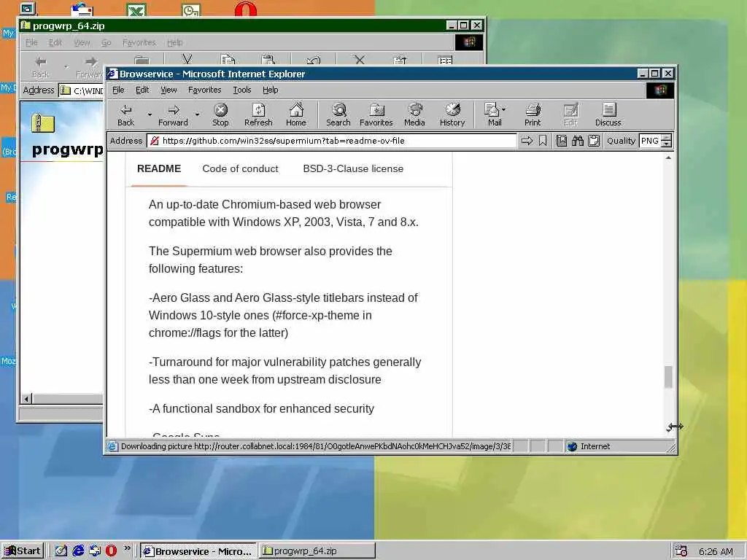Open the Tools menu in Internet Explorer
Image resolution: width=747 pixels, height=560 pixels.
[242, 90]
